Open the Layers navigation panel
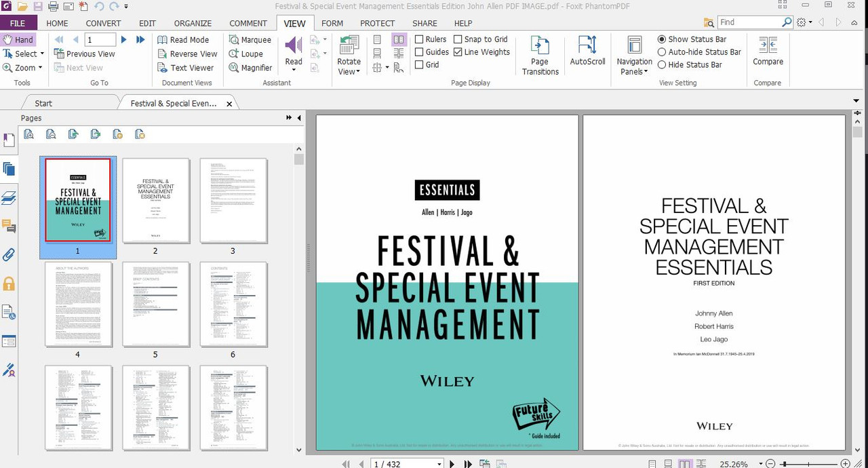The height and width of the screenshot is (468, 868). [x=9, y=198]
